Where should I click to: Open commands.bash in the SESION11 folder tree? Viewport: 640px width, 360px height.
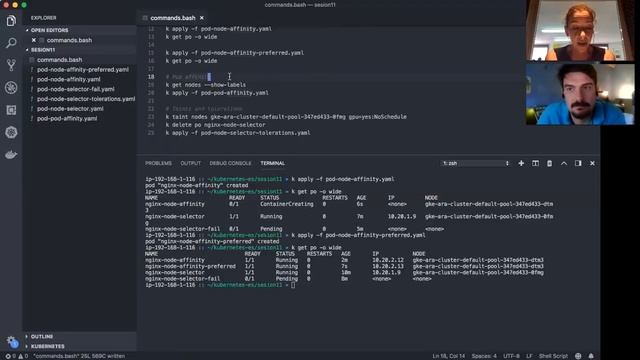click(60, 60)
